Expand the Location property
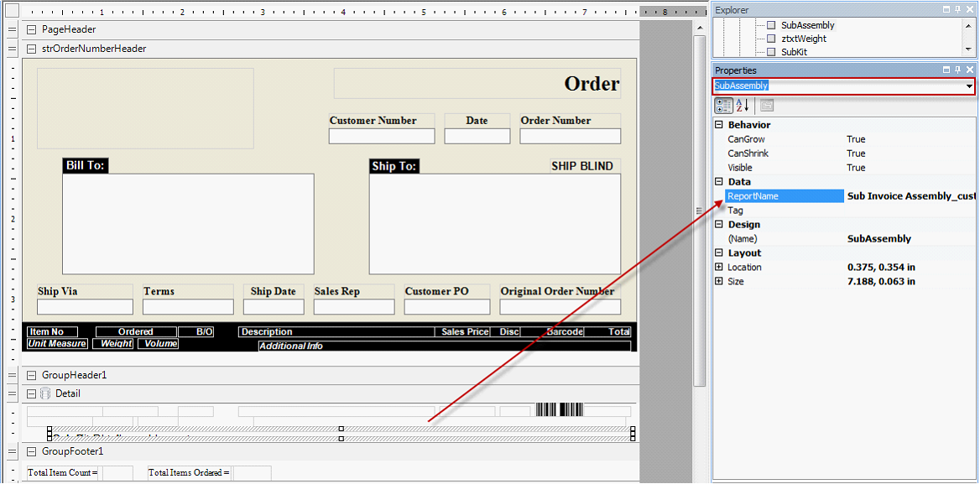The width and height of the screenshot is (980, 484). pyautogui.click(x=719, y=268)
